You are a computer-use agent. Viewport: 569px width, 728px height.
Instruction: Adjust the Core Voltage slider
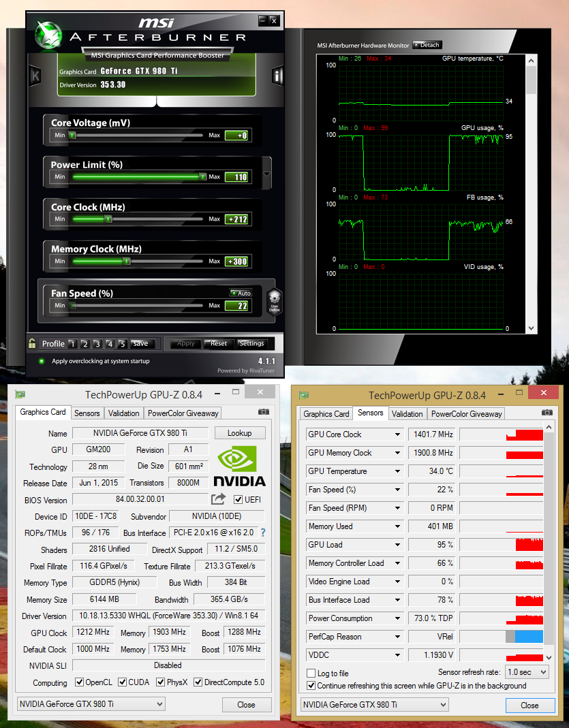pos(72,135)
